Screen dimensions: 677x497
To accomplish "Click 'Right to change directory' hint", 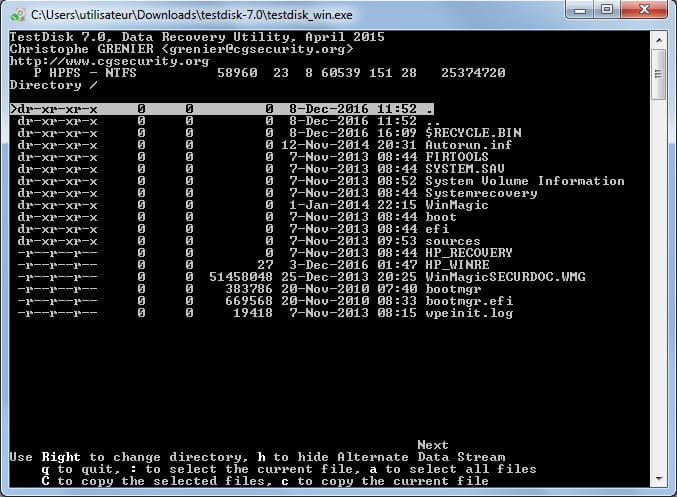I will (x=142, y=457).
